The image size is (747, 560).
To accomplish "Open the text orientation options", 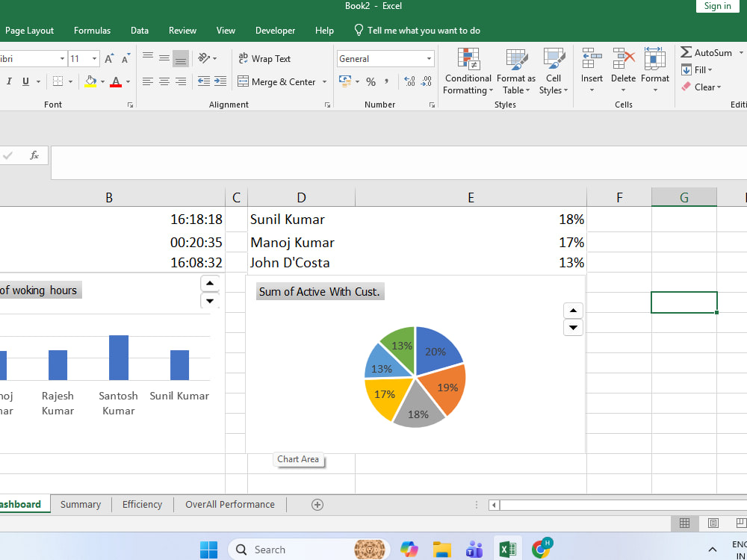I will tap(208, 58).
